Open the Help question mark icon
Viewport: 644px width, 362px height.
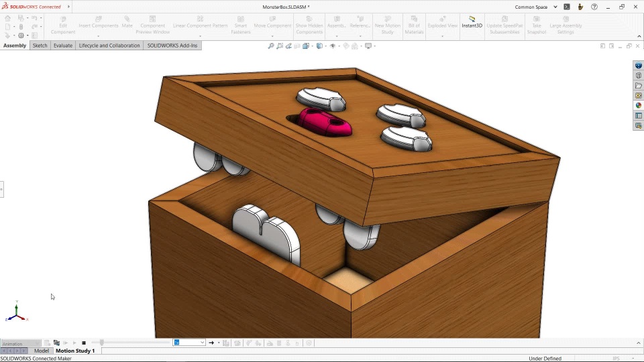pos(594,7)
